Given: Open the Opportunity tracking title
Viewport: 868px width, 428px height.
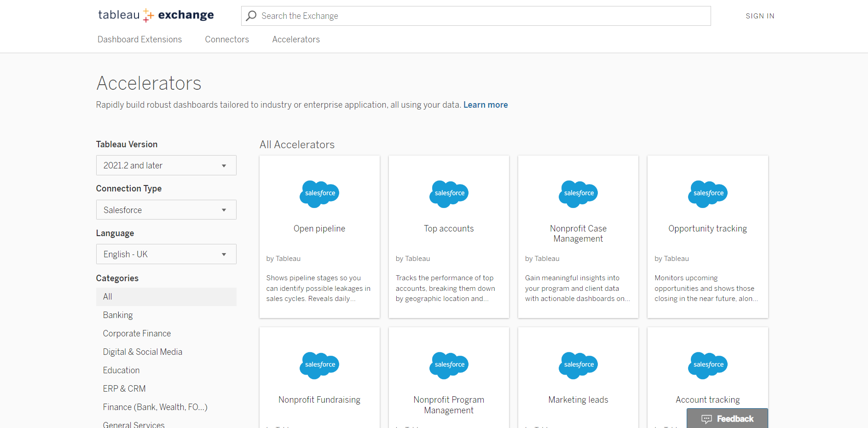Looking at the screenshot, I should click(707, 229).
